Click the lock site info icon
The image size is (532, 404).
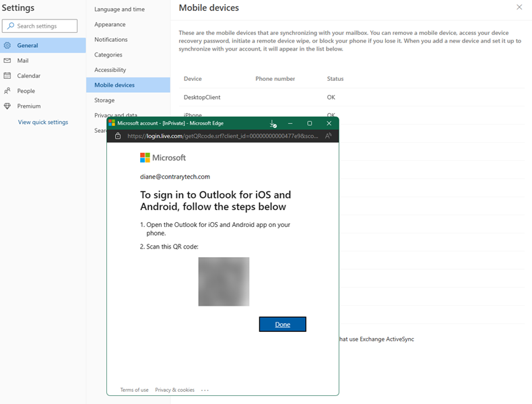coord(118,136)
